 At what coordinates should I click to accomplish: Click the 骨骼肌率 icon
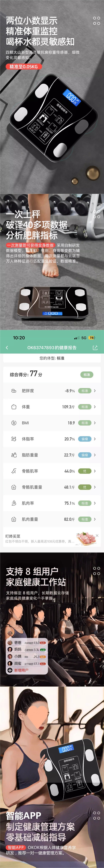14,471
